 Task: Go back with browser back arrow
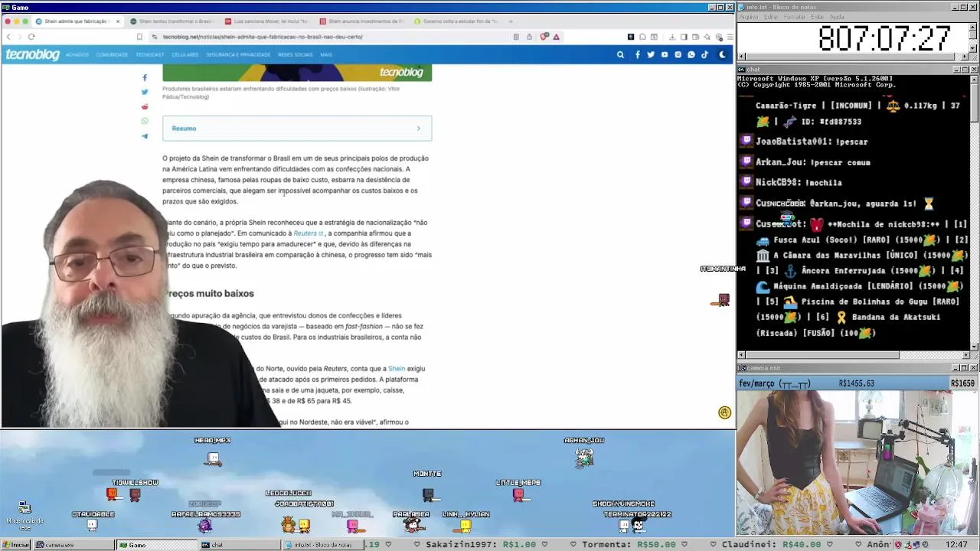click(x=8, y=37)
